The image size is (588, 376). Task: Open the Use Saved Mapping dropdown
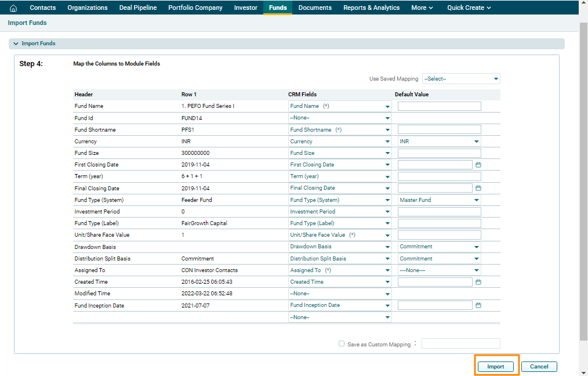coord(461,79)
